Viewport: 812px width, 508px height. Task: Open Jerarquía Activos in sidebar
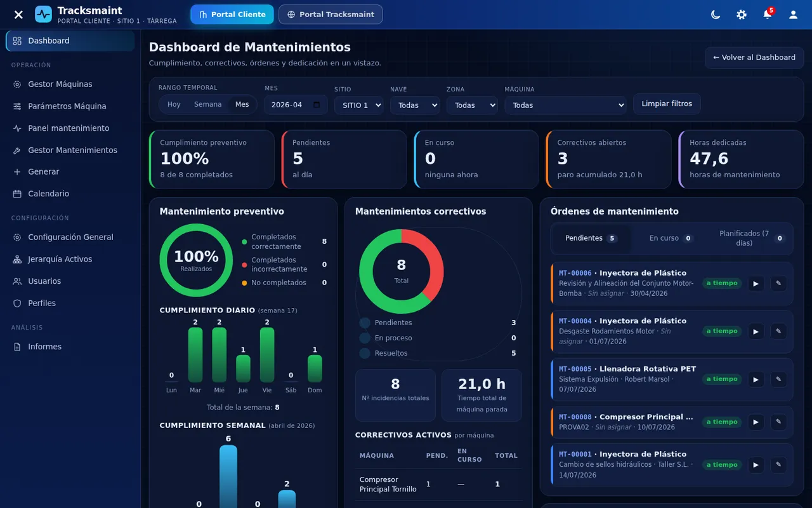pos(70,259)
